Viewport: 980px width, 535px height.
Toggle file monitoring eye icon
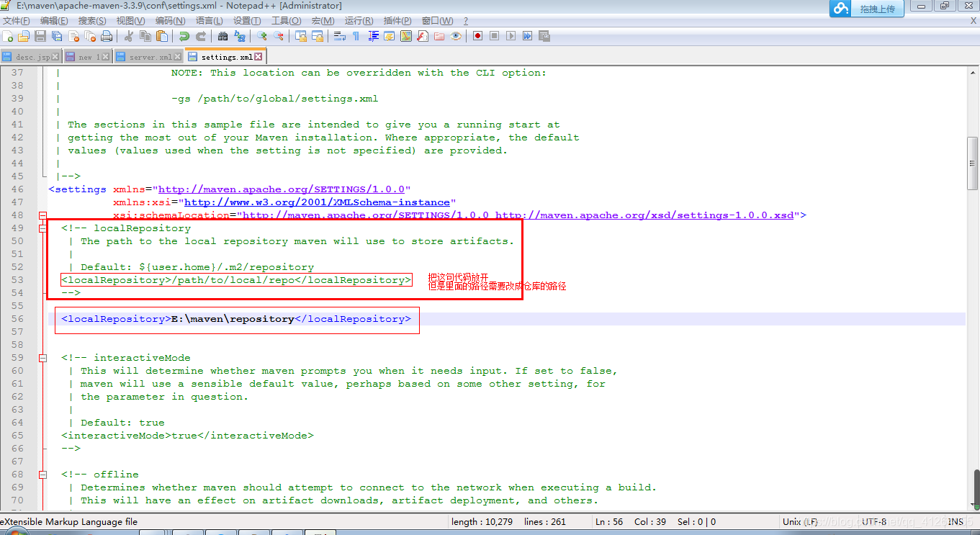pos(456,36)
